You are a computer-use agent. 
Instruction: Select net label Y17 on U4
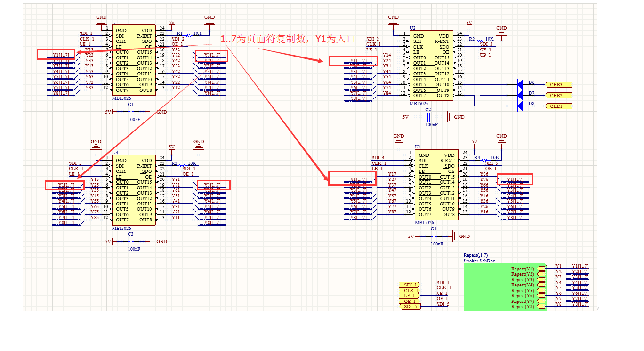click(392, 174)
